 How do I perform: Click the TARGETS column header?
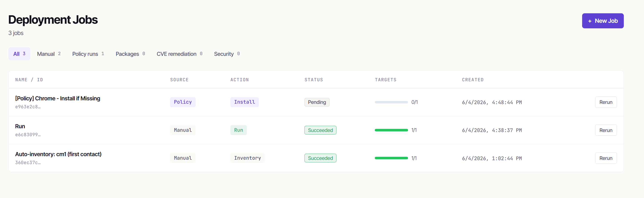pos(385,80)
